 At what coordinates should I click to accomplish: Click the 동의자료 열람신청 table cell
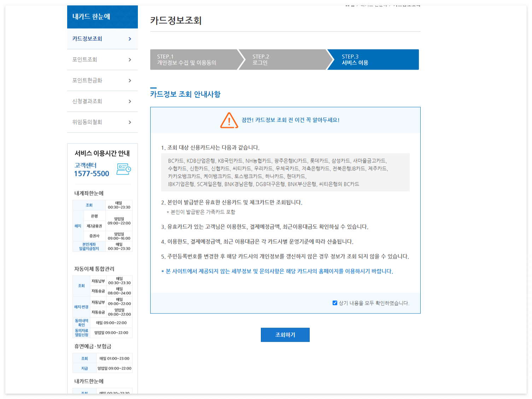pyautogui.click(x=82, y=333)
